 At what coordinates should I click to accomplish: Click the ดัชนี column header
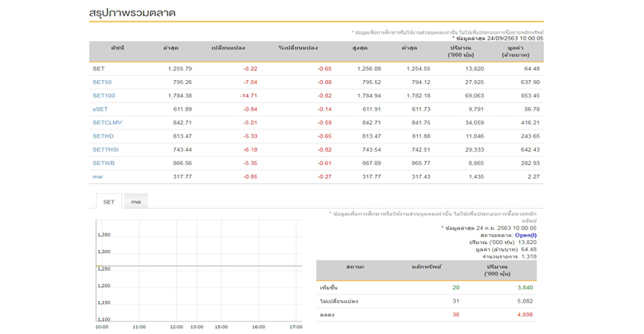(117, 48)
